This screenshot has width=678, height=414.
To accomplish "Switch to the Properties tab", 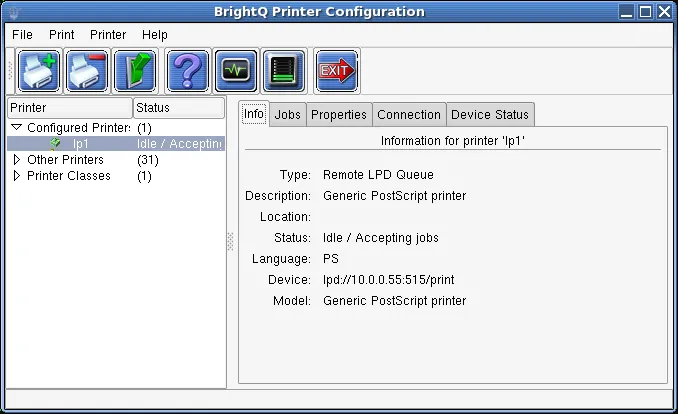I will [339, 115].
